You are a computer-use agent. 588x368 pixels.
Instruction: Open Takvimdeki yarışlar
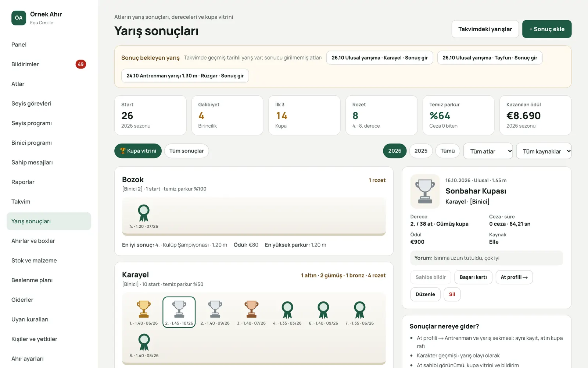pyautogui.click(x=485, y=29)
